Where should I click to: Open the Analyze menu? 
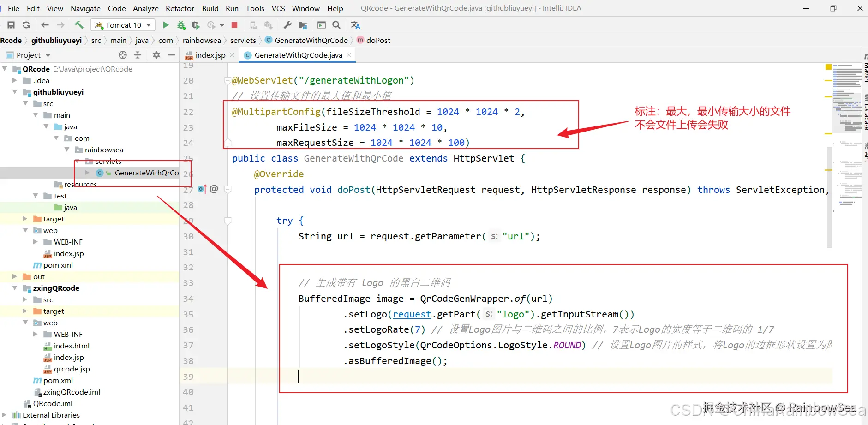(x=146, y=8)
